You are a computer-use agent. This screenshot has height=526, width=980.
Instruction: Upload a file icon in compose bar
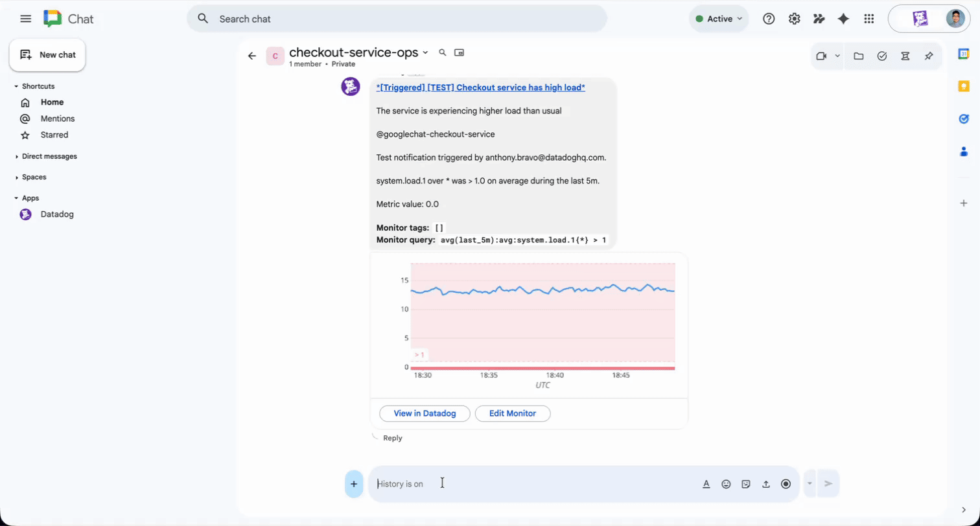coord(766,484)
